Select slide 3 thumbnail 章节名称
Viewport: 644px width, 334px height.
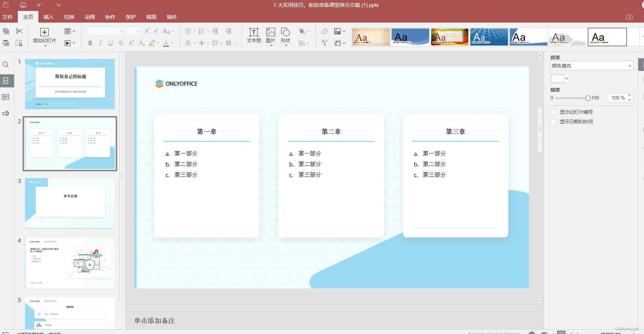coord(70,203)
